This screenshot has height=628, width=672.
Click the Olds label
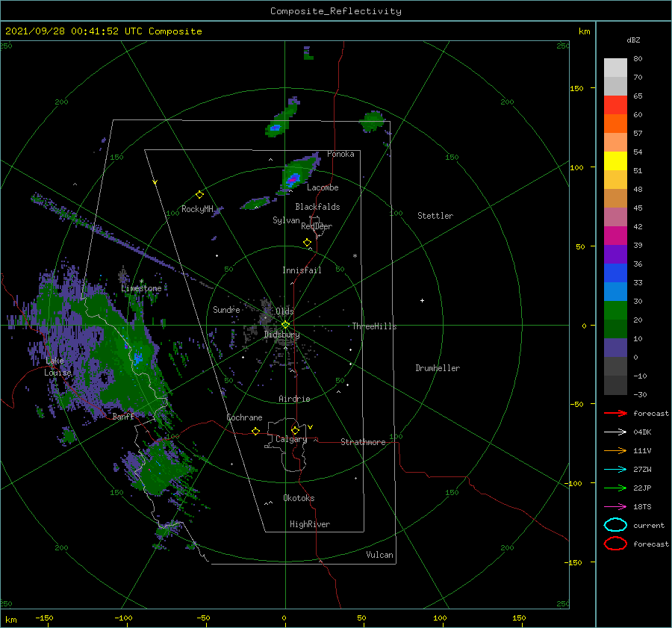284,311
